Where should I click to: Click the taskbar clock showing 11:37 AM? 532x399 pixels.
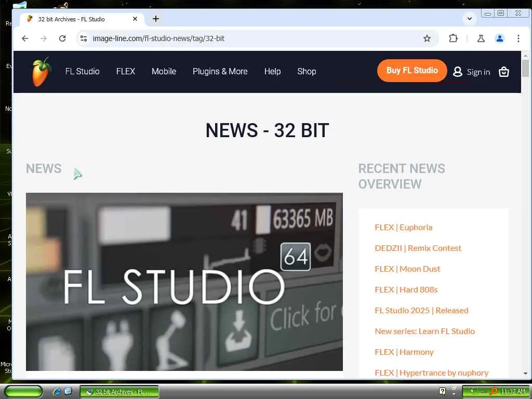click(x=513, y=391)
